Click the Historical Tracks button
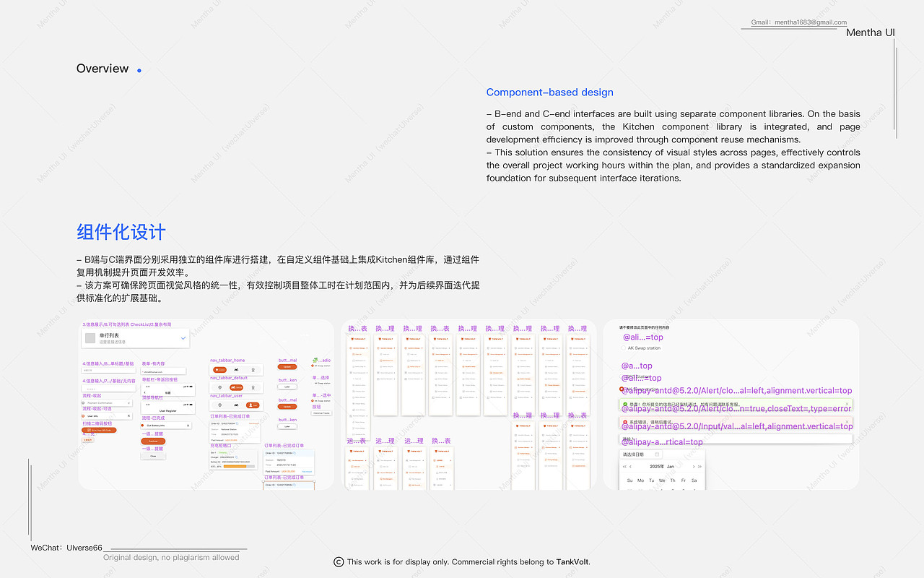The width and height of the screenshot is (924, 578). (x=321, y=413)
